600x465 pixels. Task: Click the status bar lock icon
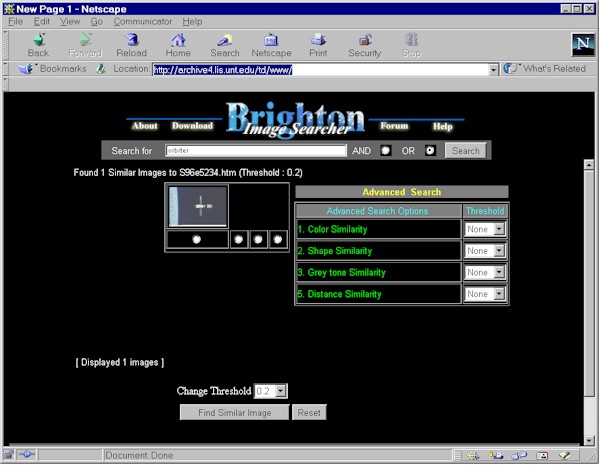pos(8,455)
